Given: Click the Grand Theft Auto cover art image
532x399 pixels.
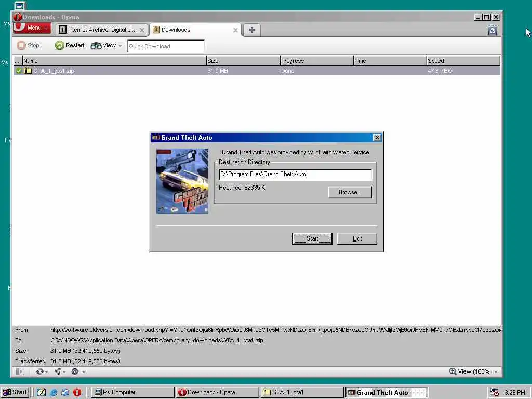Looking at the screenshot, I should click(182, 181).
